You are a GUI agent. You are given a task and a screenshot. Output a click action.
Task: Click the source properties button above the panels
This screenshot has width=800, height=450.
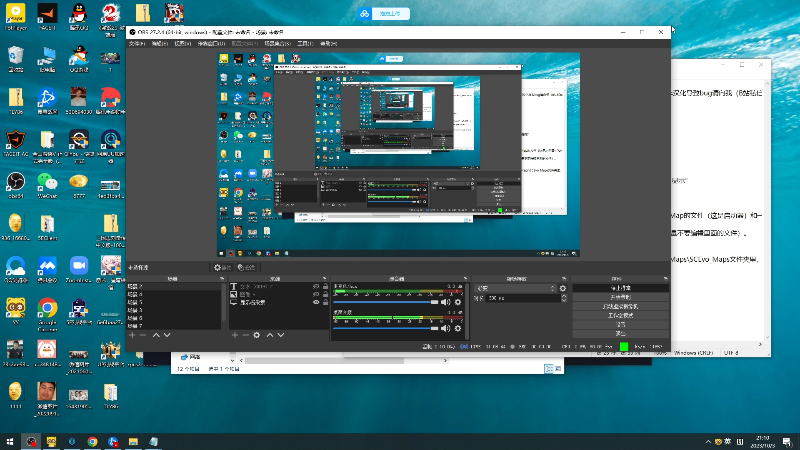tap(222, 267)
